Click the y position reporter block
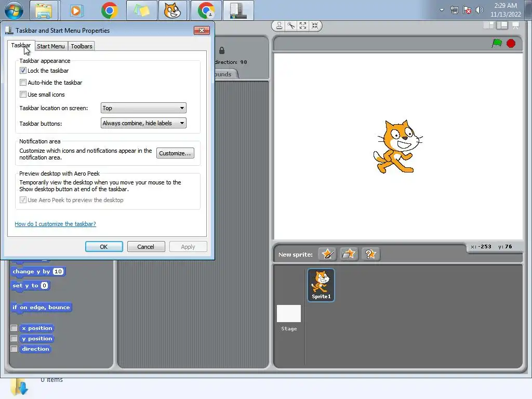532x399 pixels. click(37, 339)
